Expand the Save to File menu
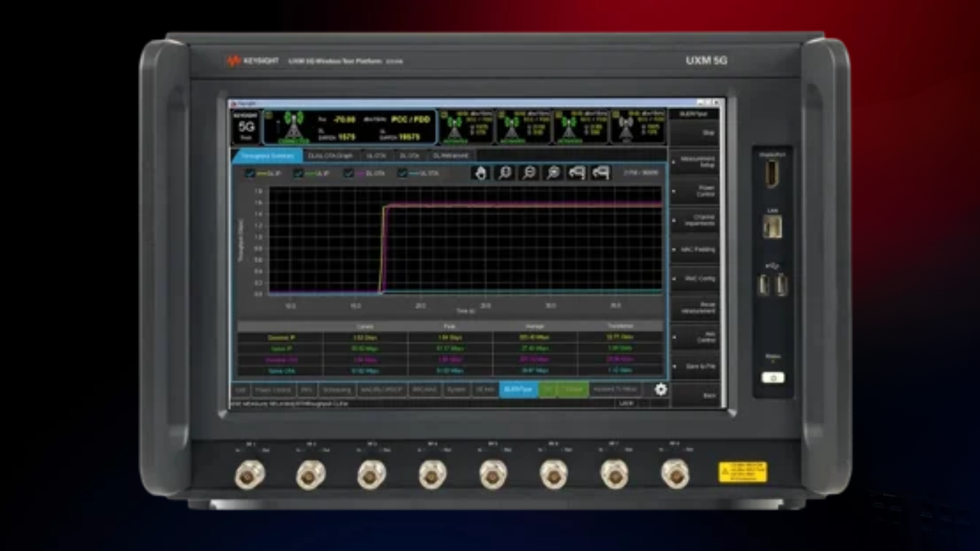Viewport: 980px width, 551px height. pyautogui.click(x=695, y=366)
